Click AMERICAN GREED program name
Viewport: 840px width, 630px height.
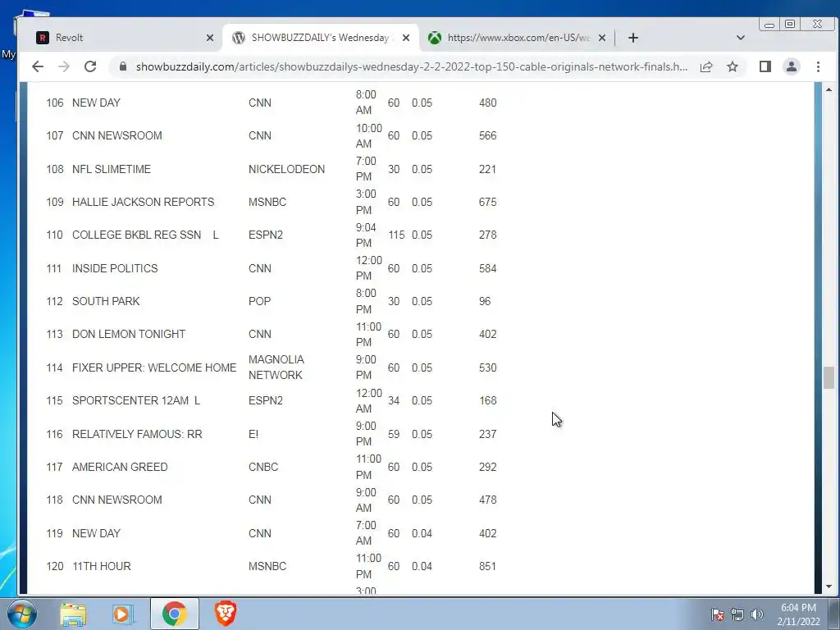click(x=120, y=467)
